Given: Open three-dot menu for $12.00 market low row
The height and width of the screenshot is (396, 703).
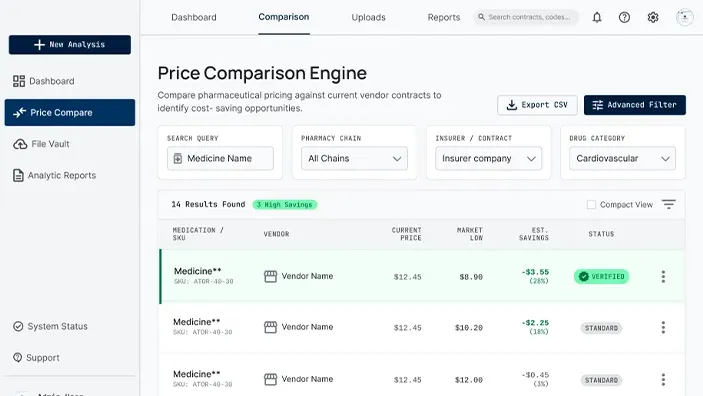Looking at the screenshot, I should pyautogui.click(x=663, y=380).
